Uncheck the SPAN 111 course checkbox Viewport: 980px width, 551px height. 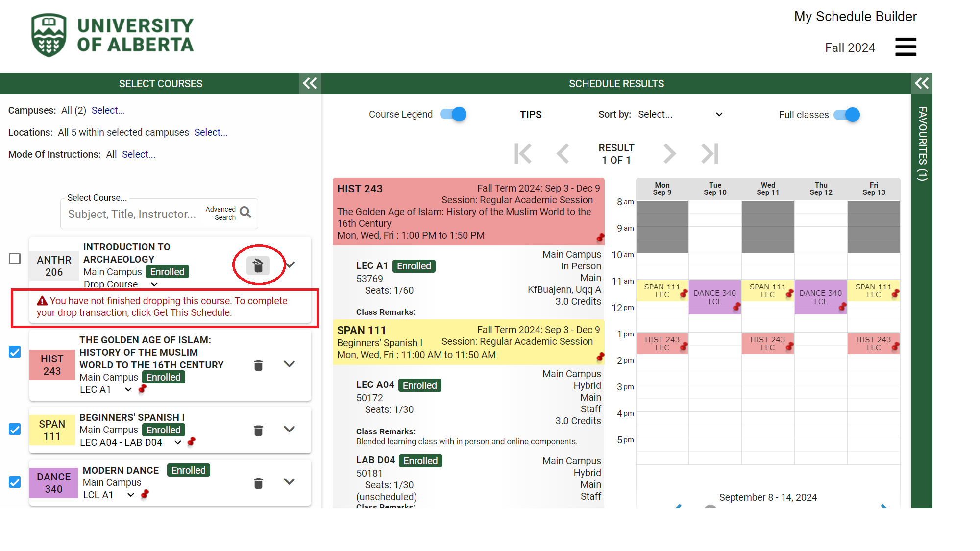tap(15, 429)
